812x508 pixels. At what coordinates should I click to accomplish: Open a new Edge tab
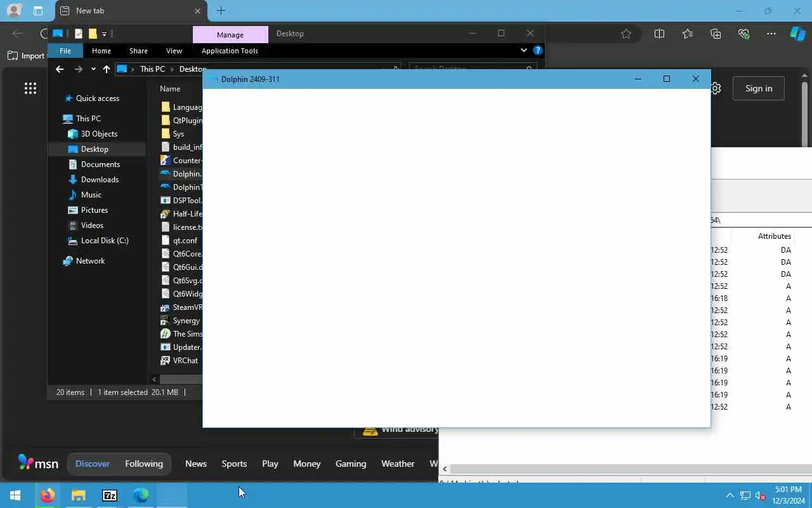tap(221, 11)
